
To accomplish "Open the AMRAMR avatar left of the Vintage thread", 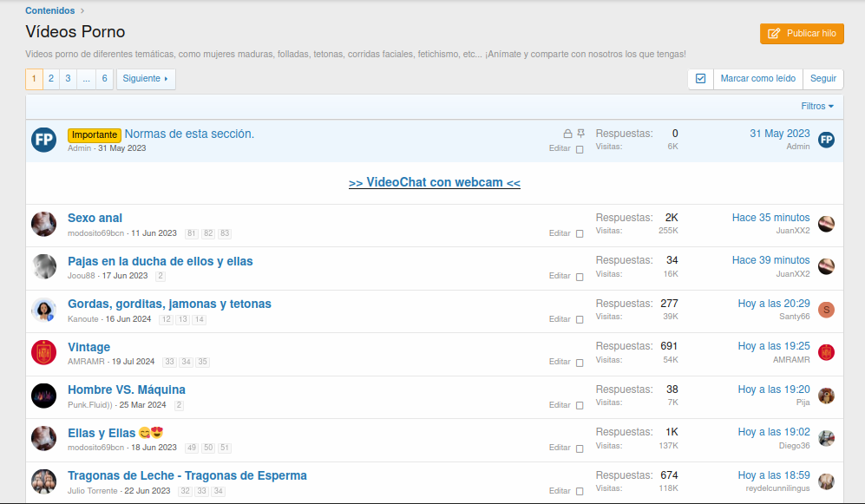I will coord(43,353).
